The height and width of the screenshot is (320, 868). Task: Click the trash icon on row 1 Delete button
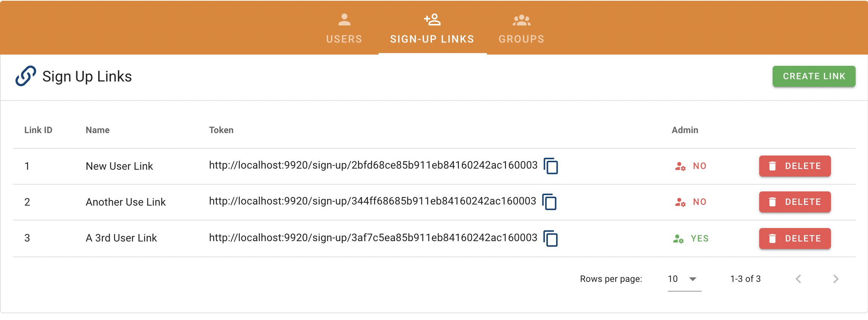(x=772, y=166)
